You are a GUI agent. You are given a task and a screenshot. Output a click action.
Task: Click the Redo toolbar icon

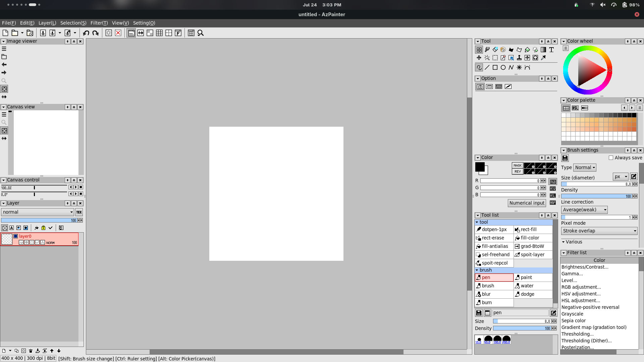tap(96, 33)
